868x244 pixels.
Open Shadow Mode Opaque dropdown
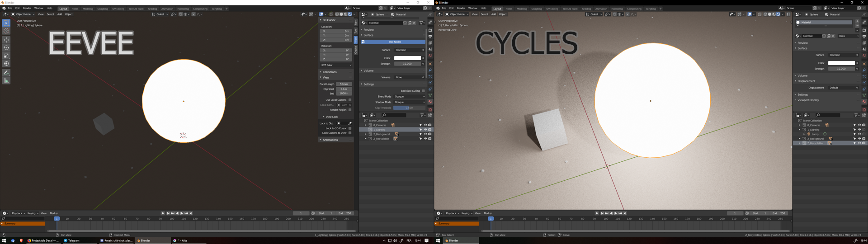click(x=409, y=102)
